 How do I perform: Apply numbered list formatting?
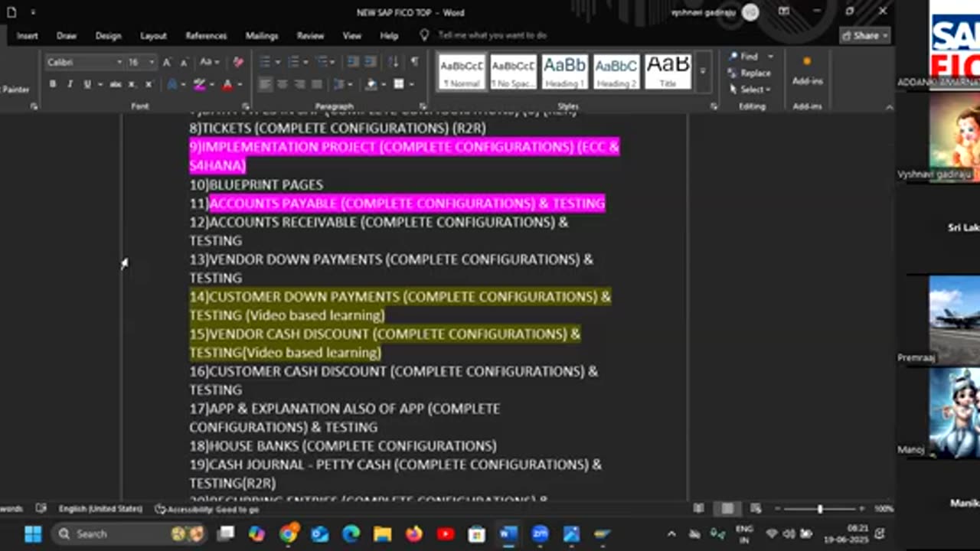295,62
